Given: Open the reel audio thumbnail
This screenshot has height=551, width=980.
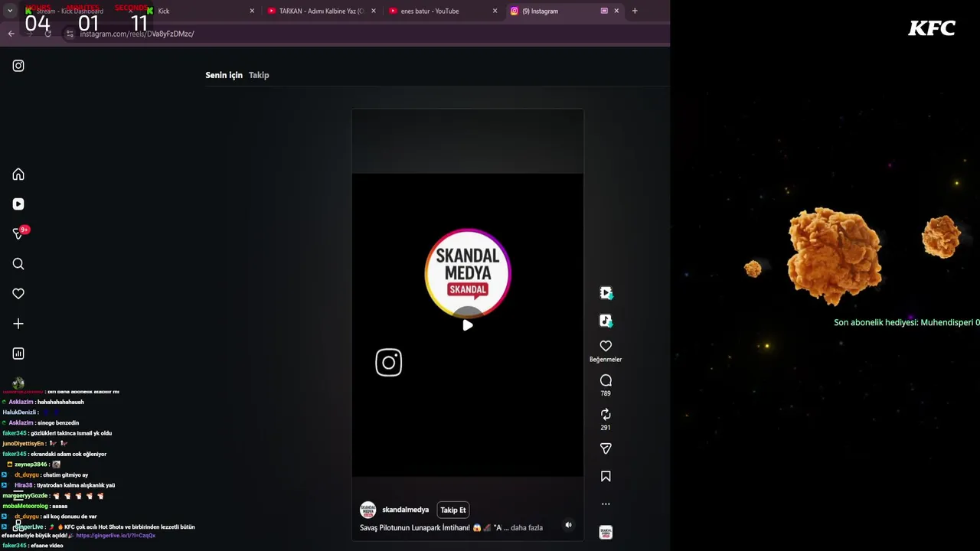Looking at the screenshot, I should point(606,532).
